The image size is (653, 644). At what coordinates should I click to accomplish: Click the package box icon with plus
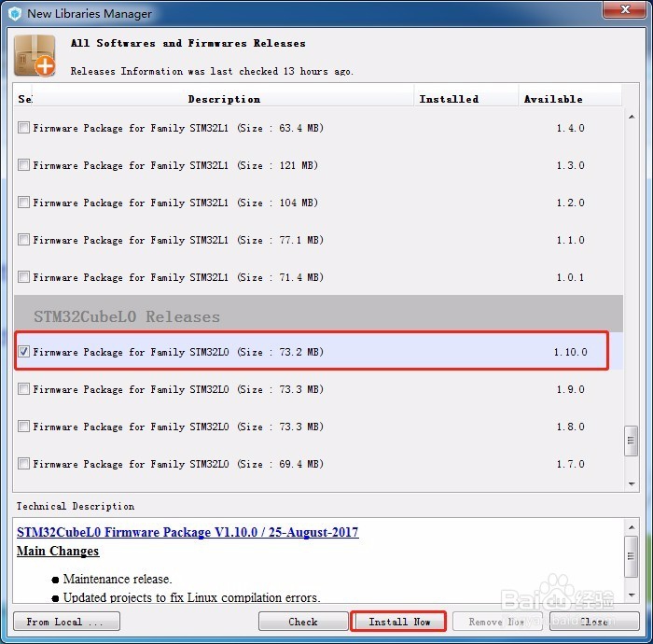[x=35, y=56]
